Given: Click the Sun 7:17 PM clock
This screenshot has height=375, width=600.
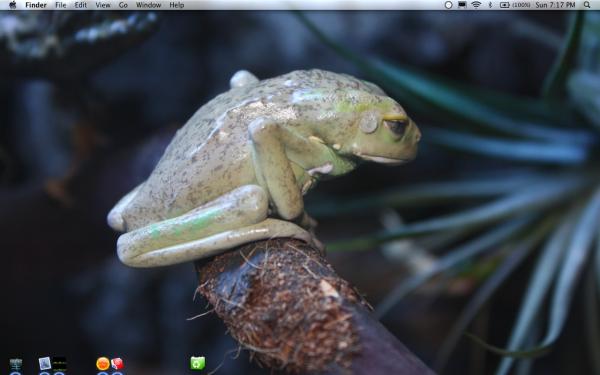Looking at the screenshot, I should (x=555, y=5).
